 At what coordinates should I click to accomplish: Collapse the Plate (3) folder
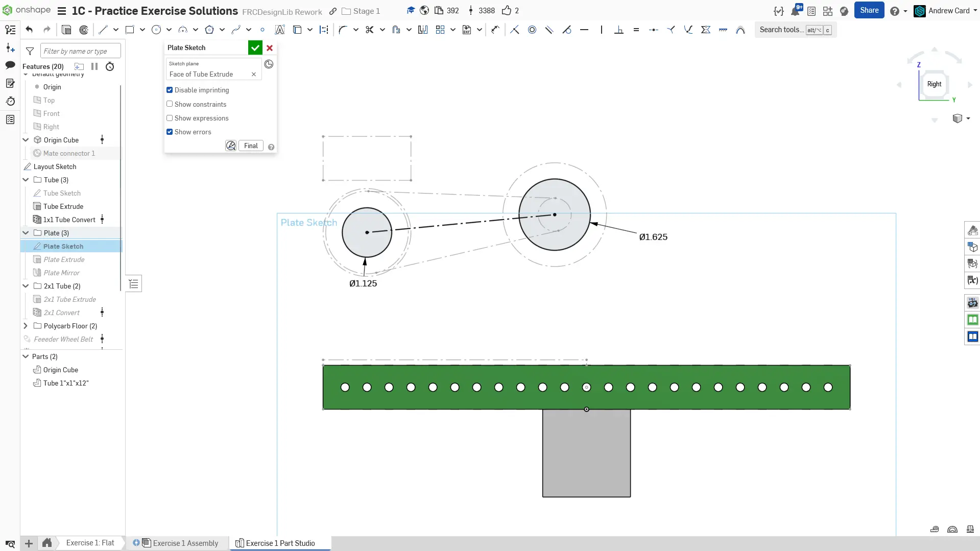click(x=26, y=233)
